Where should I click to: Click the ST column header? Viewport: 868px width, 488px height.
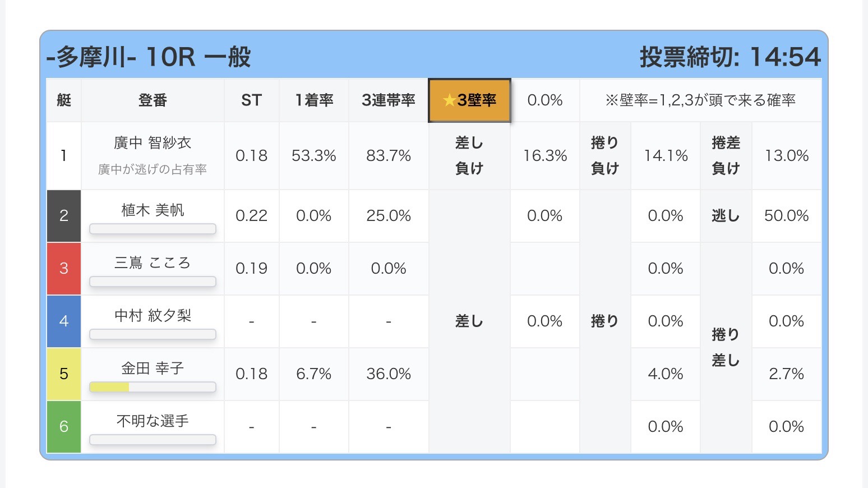click(x=252, y=100)
